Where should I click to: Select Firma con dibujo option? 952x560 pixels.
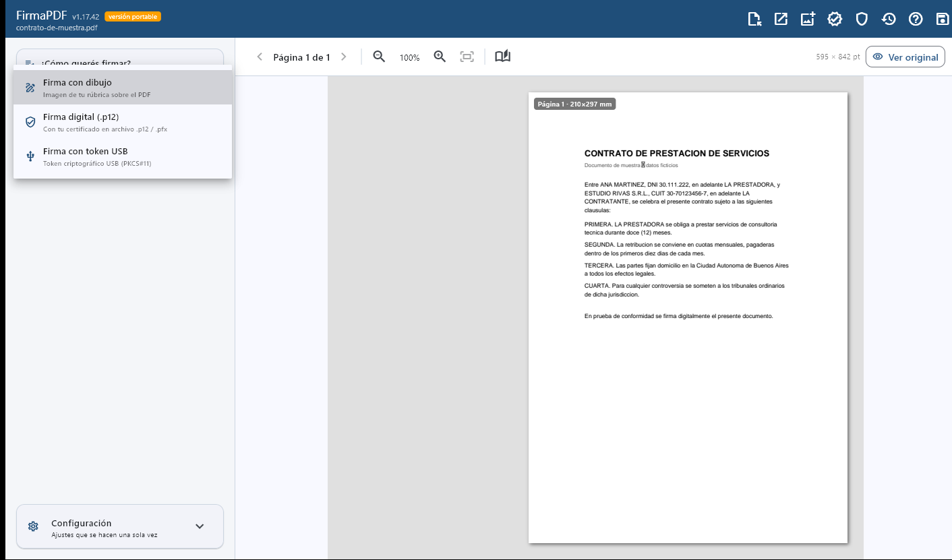[123, 88]
